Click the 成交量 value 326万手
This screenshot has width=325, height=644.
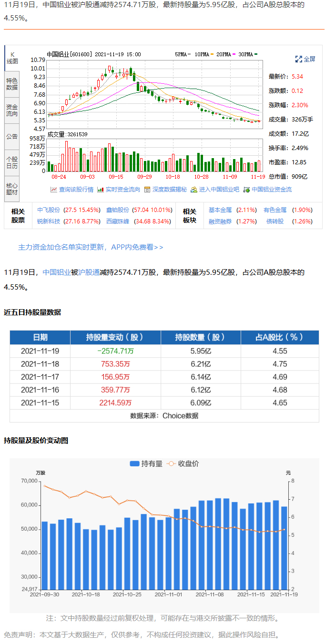302,119
